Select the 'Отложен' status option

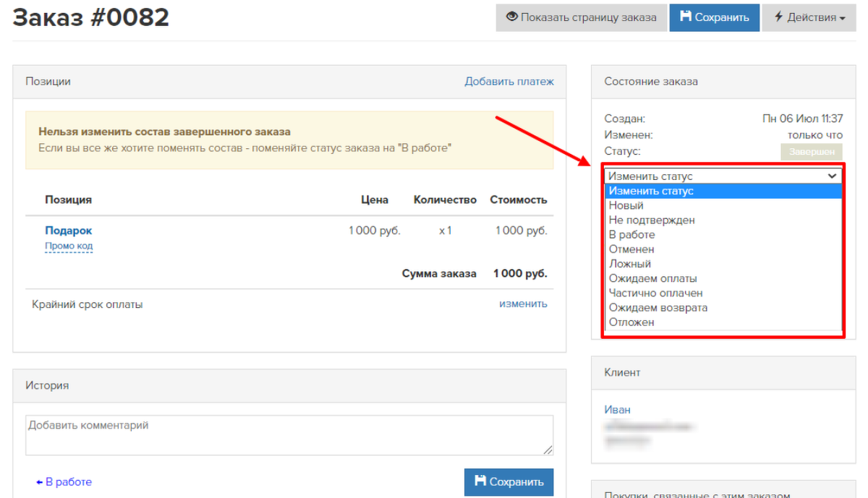(723, 322)
